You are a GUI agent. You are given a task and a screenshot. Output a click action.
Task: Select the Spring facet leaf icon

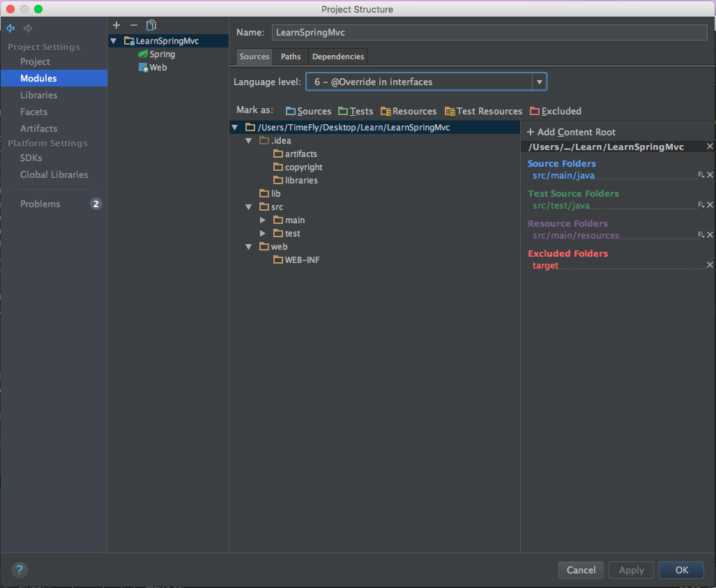[143, 54]
